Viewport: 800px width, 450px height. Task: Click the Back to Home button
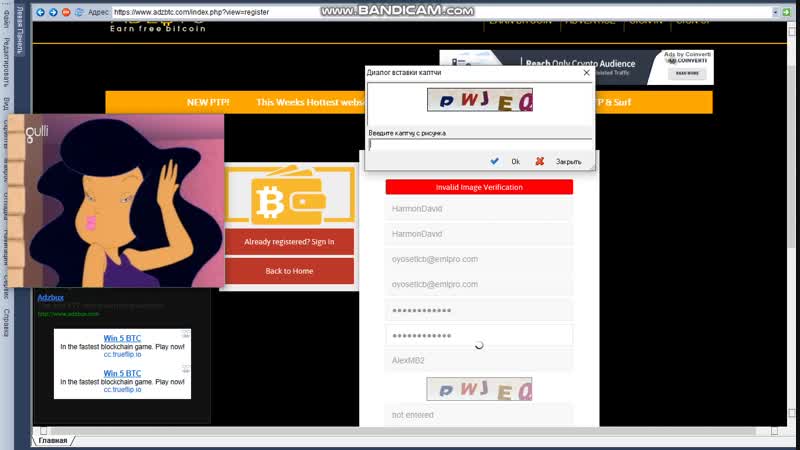point(289,271)
